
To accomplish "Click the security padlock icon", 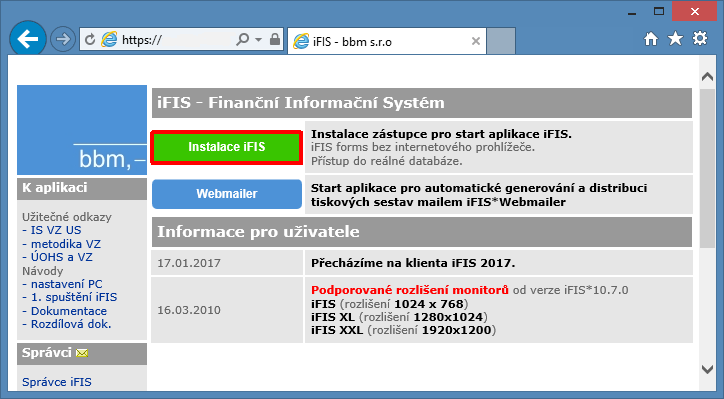I will coord(275,39).
